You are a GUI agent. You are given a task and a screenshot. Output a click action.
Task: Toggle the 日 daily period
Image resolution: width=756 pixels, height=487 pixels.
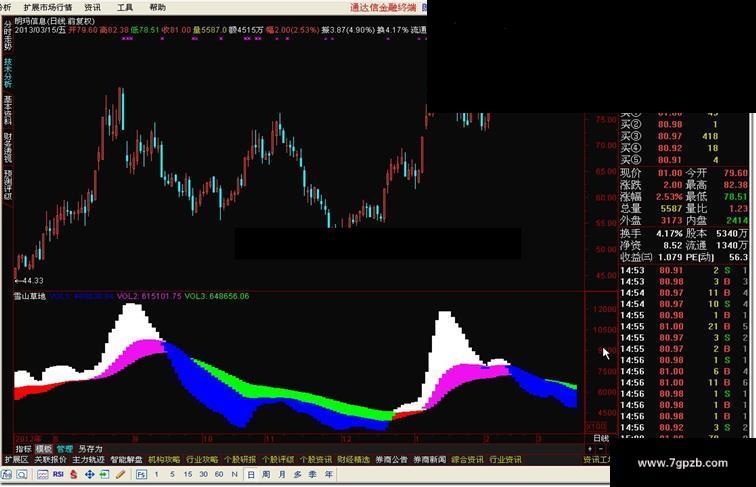(x=251, y=474)
